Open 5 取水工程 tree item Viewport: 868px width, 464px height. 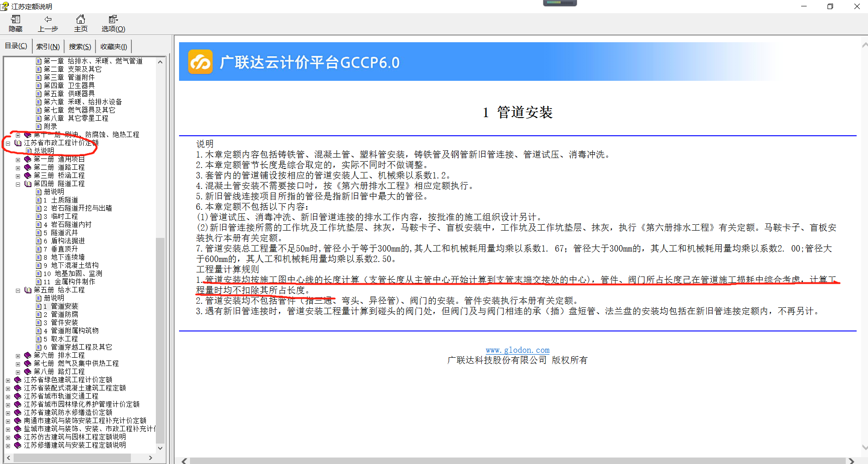pyautogui.click(x=61, y=339)
